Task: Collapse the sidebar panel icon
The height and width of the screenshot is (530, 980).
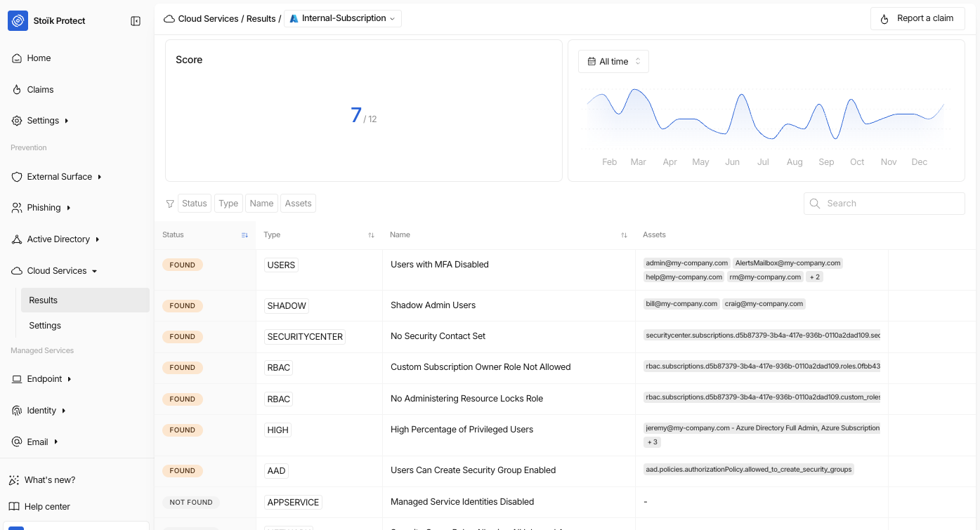Action: [136, 21]
